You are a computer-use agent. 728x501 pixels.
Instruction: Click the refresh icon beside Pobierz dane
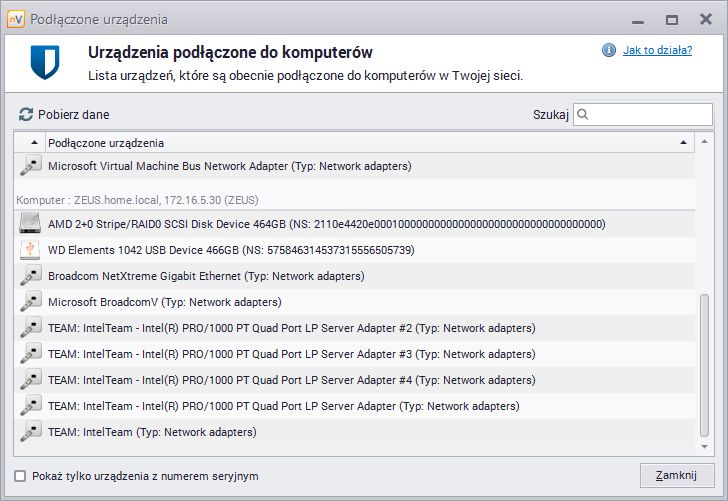tap(26, 114)
